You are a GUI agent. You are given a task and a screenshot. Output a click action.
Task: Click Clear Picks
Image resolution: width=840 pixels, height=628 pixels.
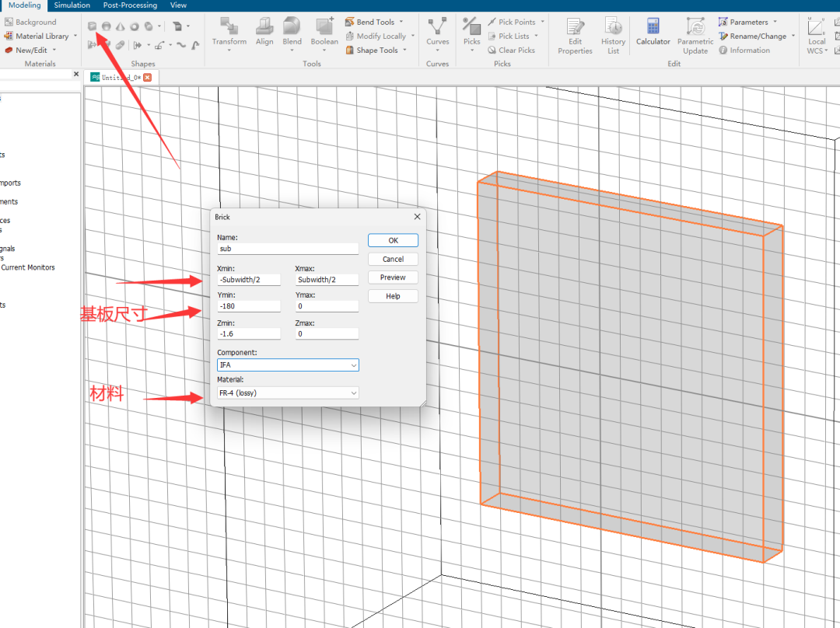[512, 50]
